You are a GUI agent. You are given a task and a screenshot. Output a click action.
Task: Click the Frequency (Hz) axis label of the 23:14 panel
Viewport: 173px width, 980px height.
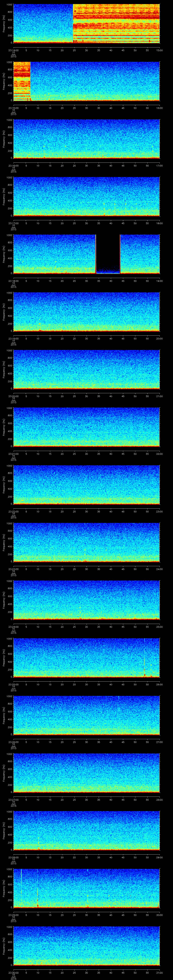coord(4,24)
